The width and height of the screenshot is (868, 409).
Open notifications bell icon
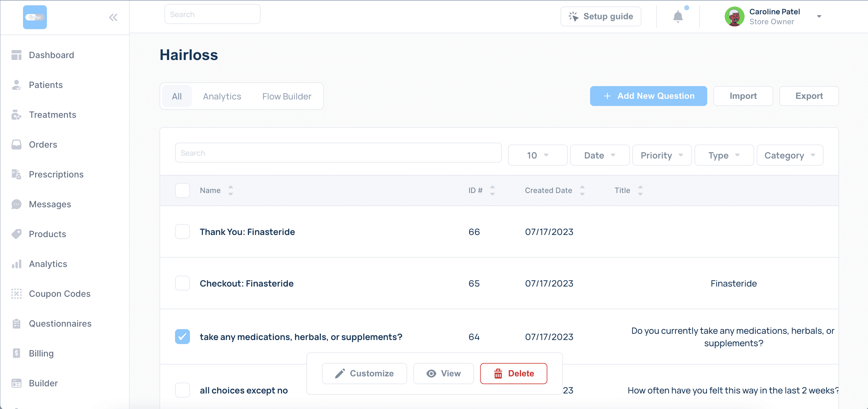pos(678,16)
